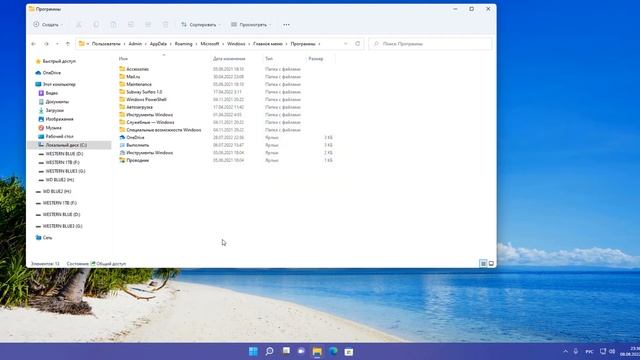
Task: Sort by the Размер column header
Action: (x=316, y=59)
